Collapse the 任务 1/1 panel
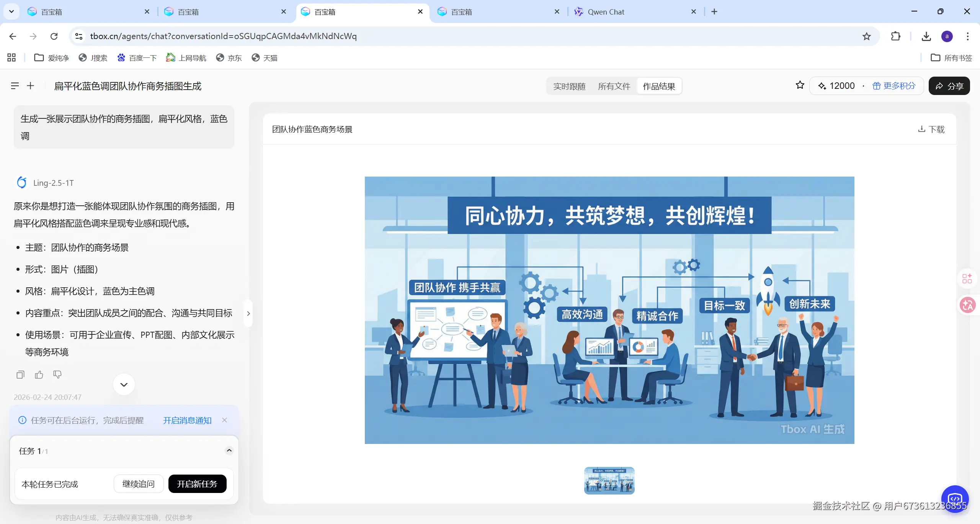The width and height of the screenshot is (980, 524). tap(229, 450)
